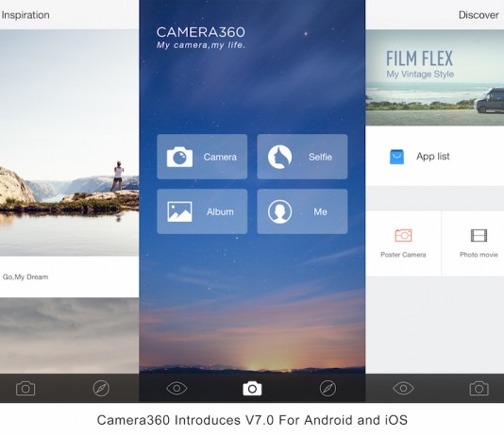Click the landscape picture icon in Album tile

coord(179,211)
